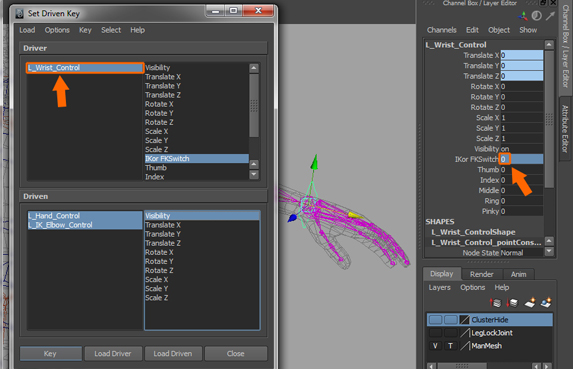
Task: Click the Driver list bottom scroll down arrow
Action: pos(254,175)
